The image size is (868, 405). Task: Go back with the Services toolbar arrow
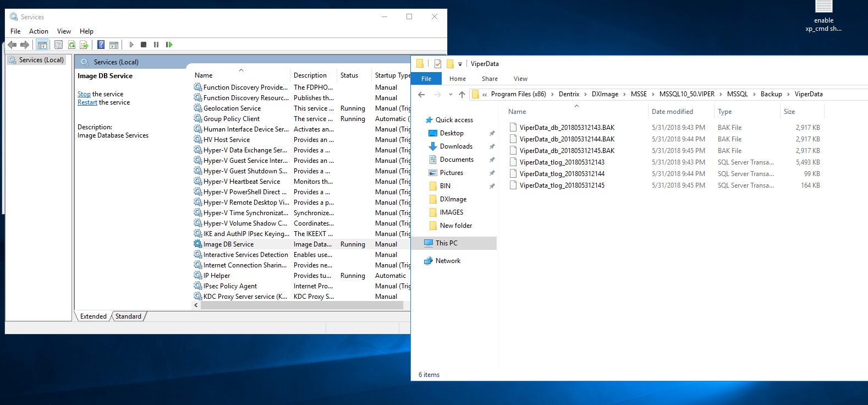(x=12, y=45)
